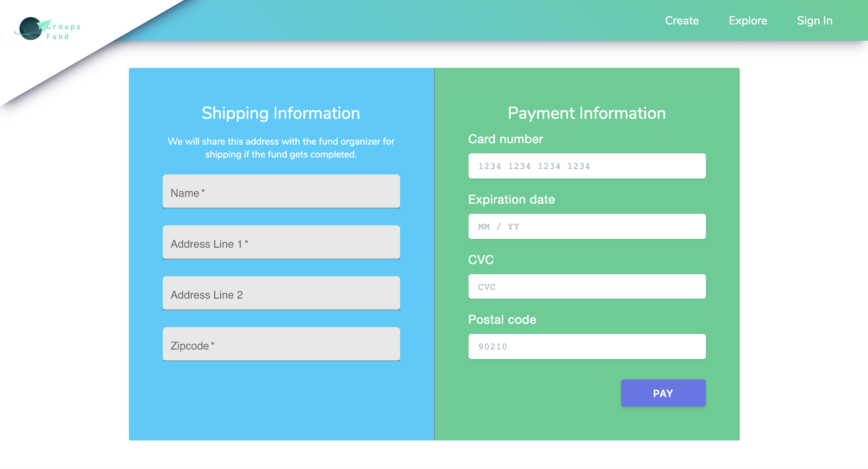
Task: Click the CVC label text
Action: click(481, 260)
